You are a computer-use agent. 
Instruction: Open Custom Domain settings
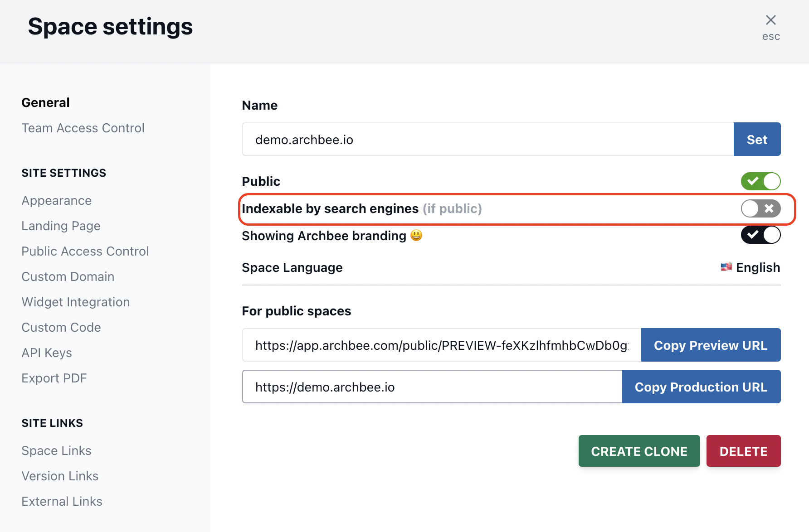68,276
